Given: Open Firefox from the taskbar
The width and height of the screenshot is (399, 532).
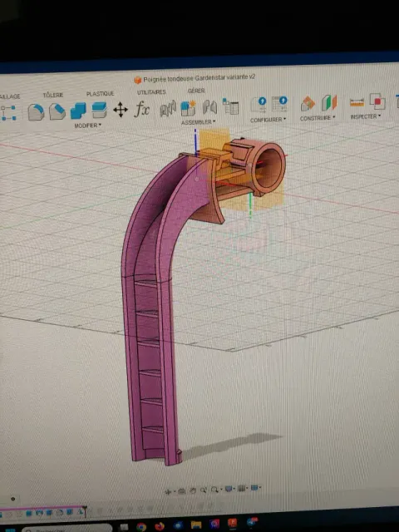Looking at the screenshot, I should [160, 526].
